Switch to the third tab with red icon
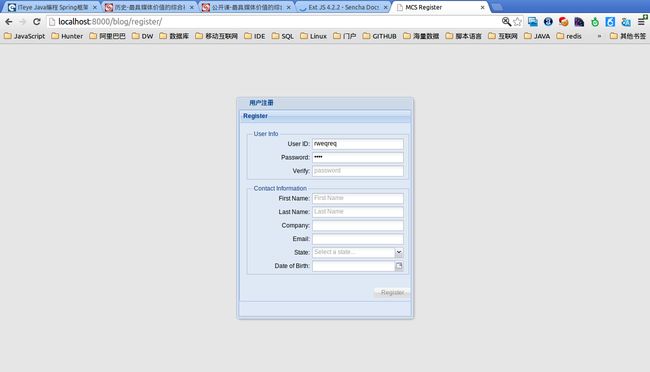 click(x=246, y=7)
